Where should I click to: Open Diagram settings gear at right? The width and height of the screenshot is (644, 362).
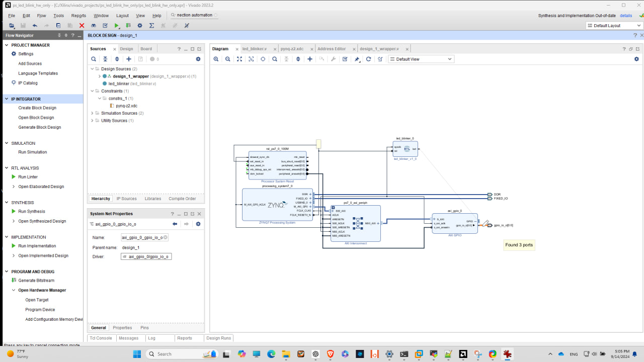pyautogui.click(x=636, y=59)
